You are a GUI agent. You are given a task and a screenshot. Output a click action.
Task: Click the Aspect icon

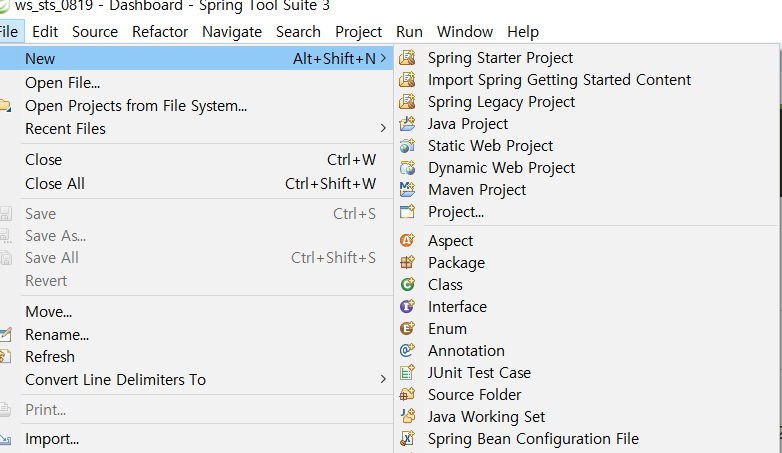point(407,240)
